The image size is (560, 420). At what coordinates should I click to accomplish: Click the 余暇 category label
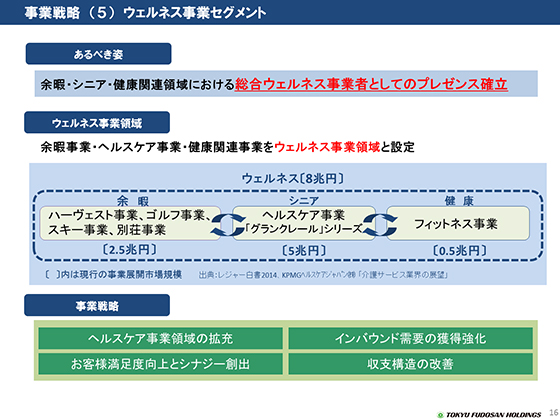[x=132, y=201]
